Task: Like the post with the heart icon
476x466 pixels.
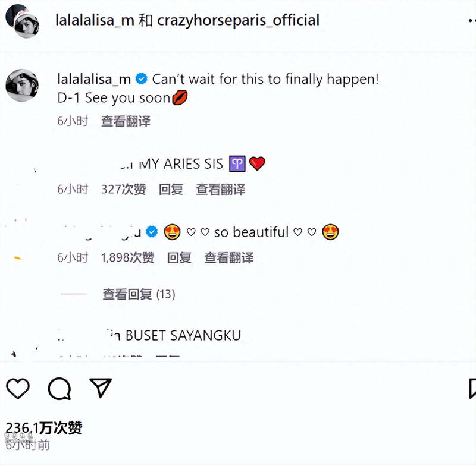Action: (x=18, y=388)
